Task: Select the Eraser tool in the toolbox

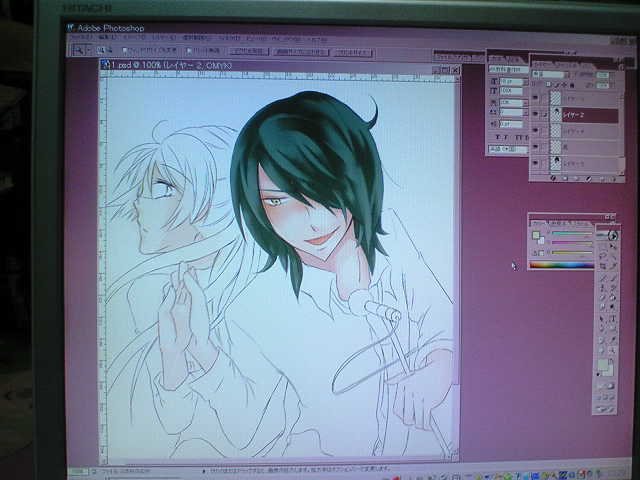Action: pyautogui.click(x=603, y=298)
